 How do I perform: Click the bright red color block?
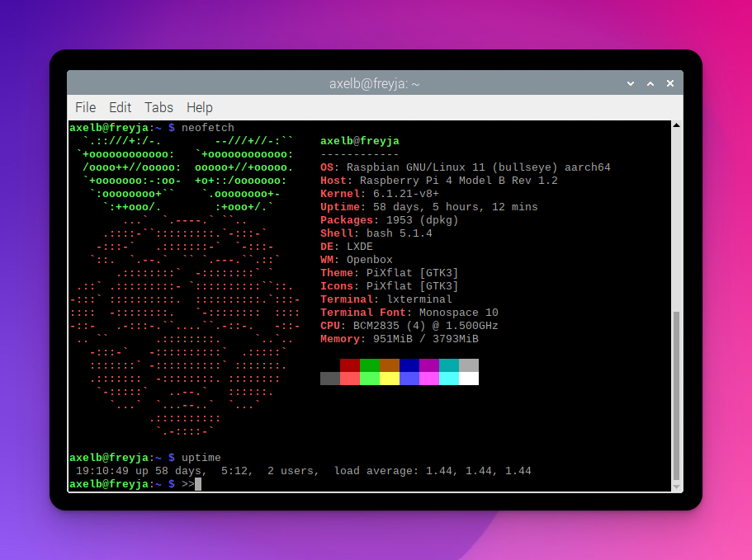click(350, 379)
